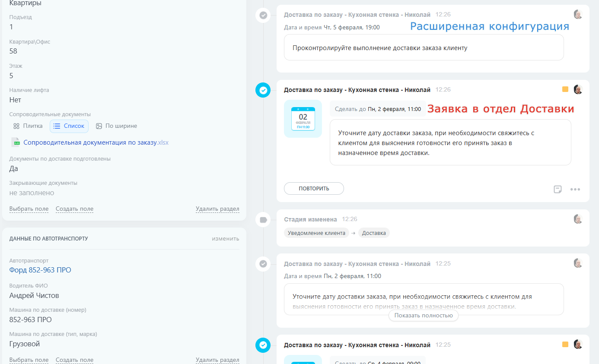Open deadline selector Сделать до Пн, 2 февраля, 11:00
599x364 pixels.
coord(378,109)
